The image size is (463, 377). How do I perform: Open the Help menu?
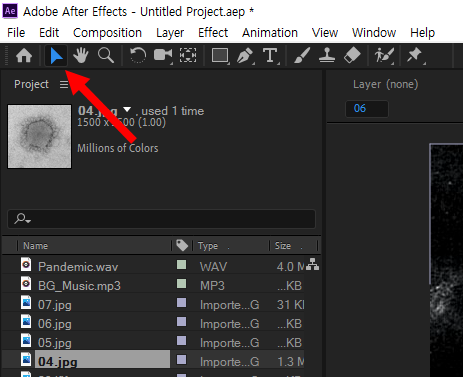click(x=422, y=33)
